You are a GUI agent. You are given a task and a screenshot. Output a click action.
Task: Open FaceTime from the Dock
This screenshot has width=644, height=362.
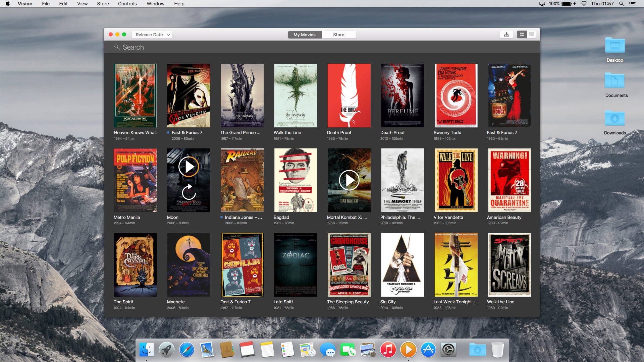(x=348, y=350)
